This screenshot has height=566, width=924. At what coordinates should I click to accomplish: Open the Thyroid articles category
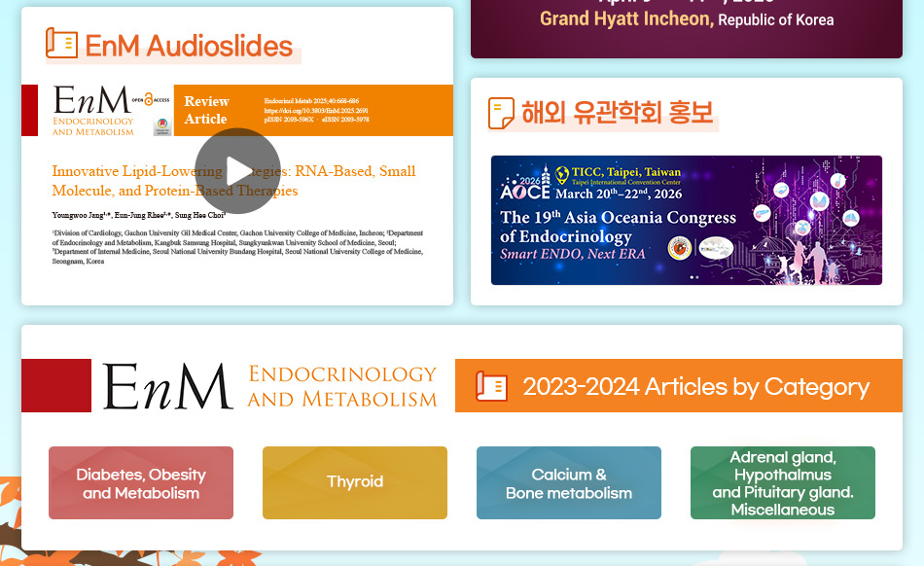coord(355,483)
